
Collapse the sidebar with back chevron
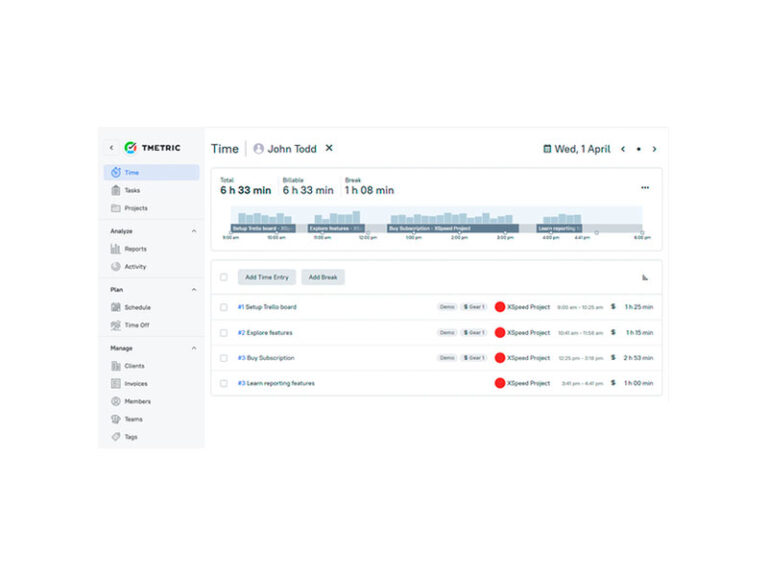click(112, 147)
